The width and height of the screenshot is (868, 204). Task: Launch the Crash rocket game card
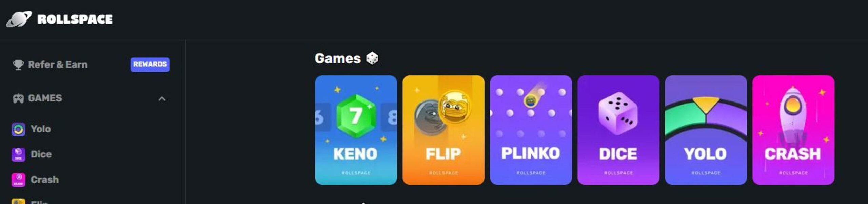point(793,130)
